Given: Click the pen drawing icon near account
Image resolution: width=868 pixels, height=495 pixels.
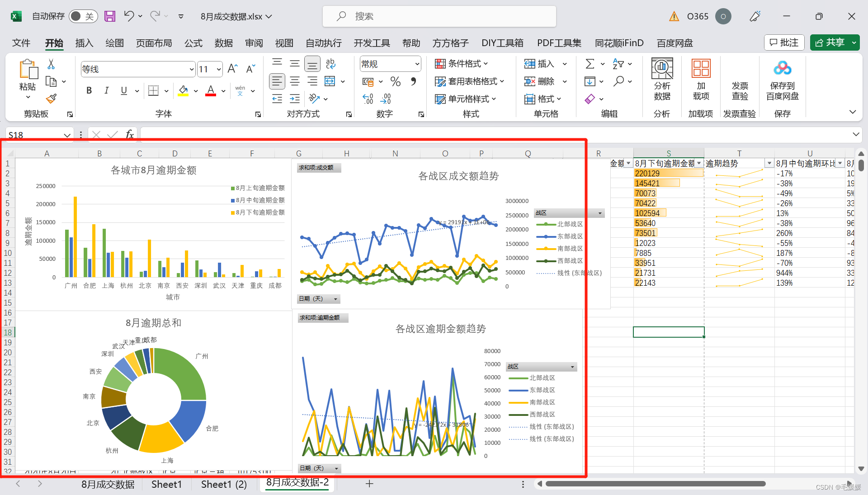Looking at the screenshot, I should [755, 17].
